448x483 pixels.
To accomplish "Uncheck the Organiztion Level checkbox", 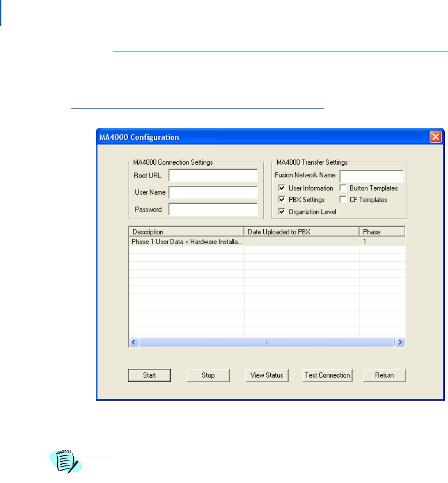I will (x=282, y=212).
